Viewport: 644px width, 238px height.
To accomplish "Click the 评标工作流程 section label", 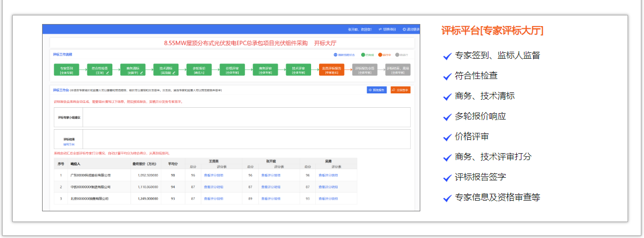I will click(x=62, y=54).
